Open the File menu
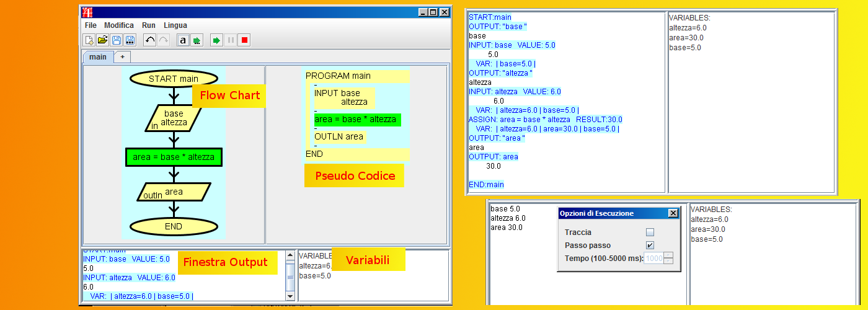This screenshot has width=868, height=310. (91, 25)
